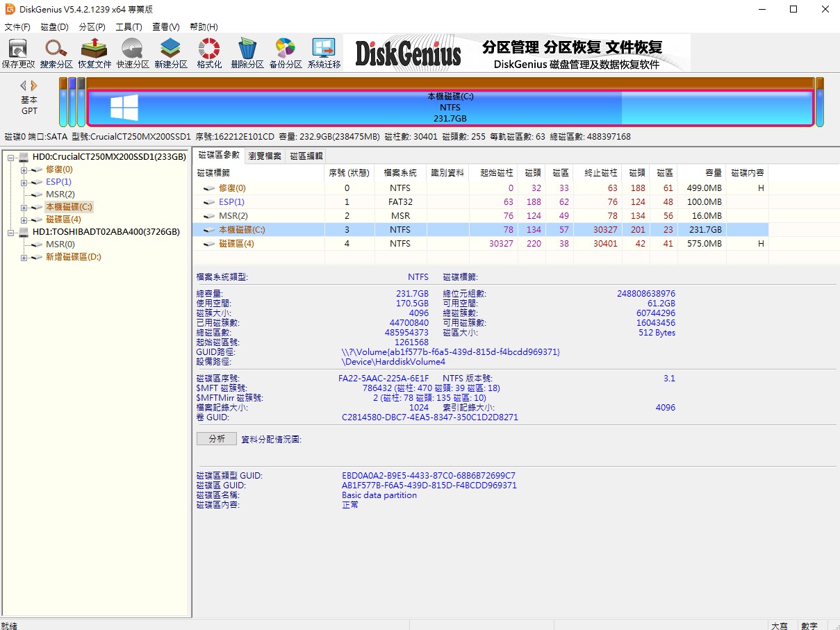Switch to the 瀏覽檔案 tab
840x630 pixels.
click(x=265, y=156)
